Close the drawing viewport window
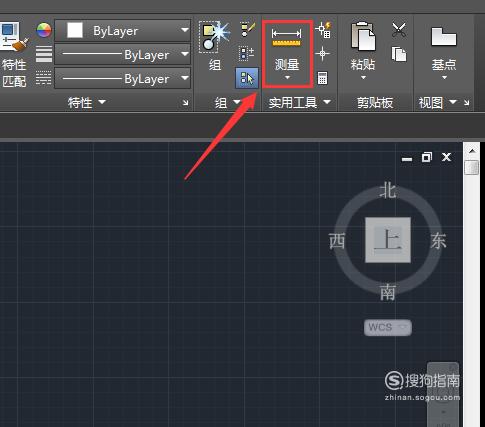 click(446, 157)
